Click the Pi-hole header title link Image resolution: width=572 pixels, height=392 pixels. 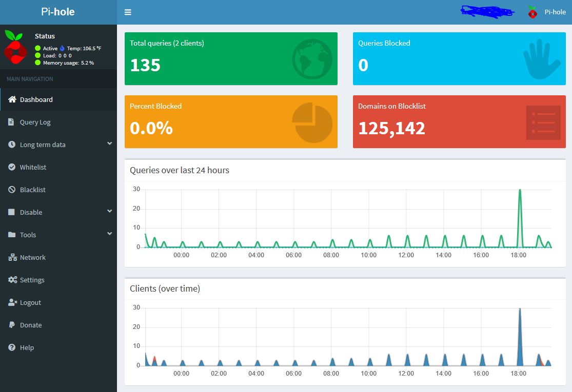point(58,12)
